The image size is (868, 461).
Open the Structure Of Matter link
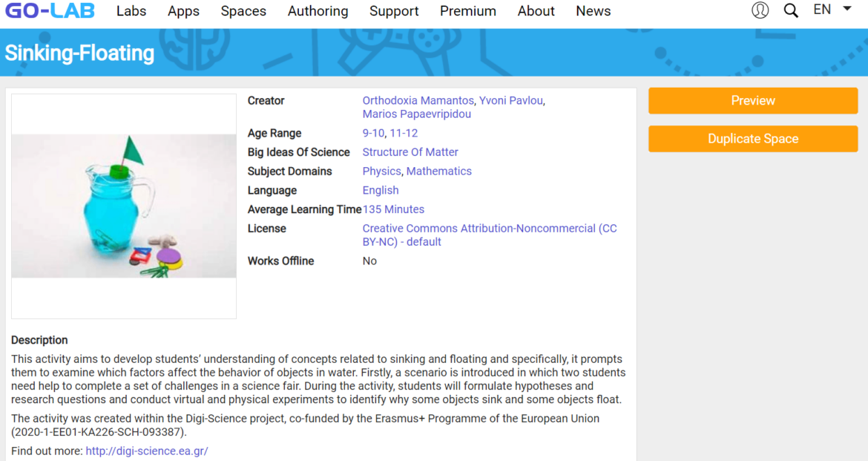pyautogui.click(x=410, y=151)
